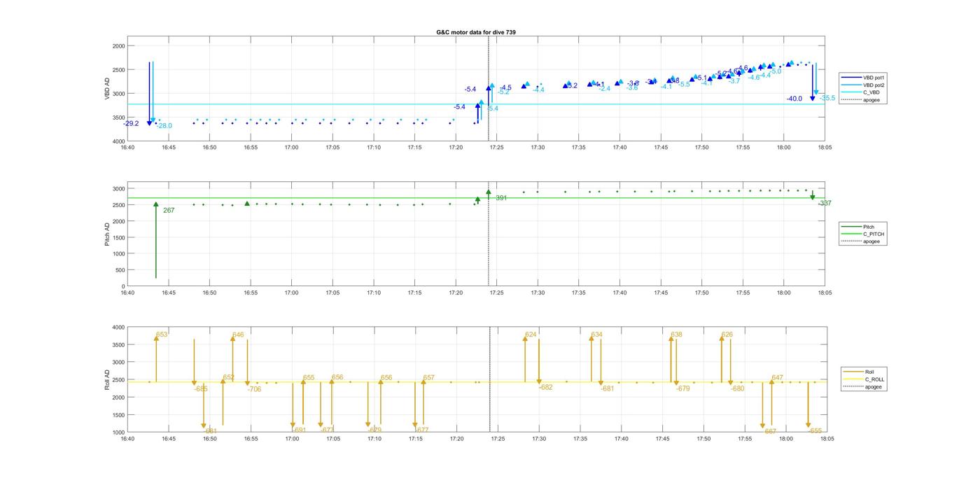Click the "Roll AD" y-axis label
The image size is (980, 485).
coord(107,380)
